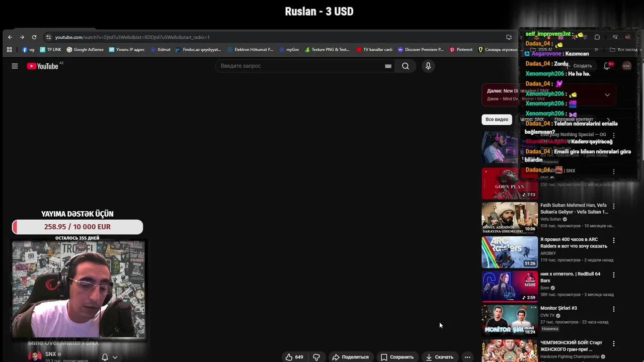Open Monitor Şirləri 16:24 thumbnail

pos(510,320)
